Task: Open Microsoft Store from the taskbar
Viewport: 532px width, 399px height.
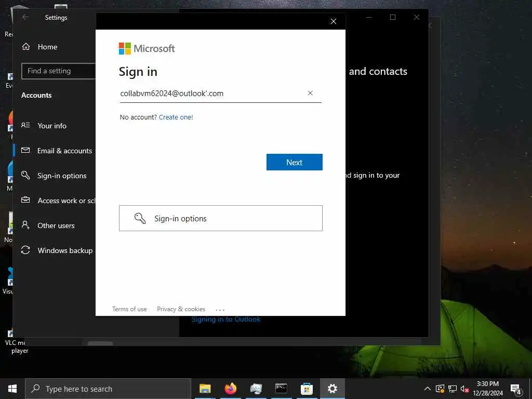Action: pos(307,389)
